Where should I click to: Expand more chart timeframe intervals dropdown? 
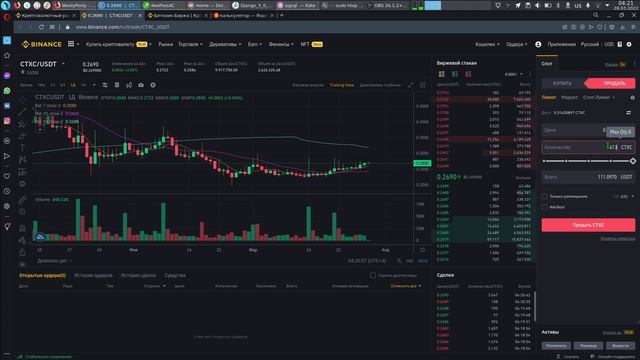[94, 85]
